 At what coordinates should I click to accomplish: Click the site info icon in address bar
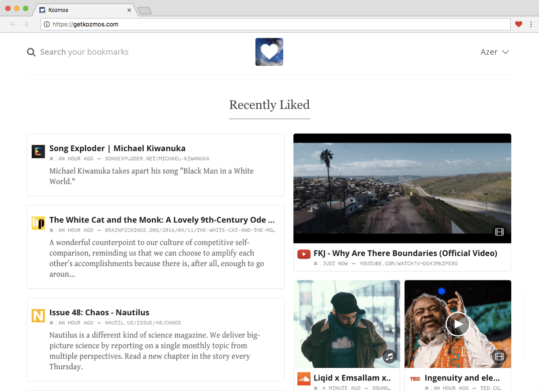coord(47,24)
